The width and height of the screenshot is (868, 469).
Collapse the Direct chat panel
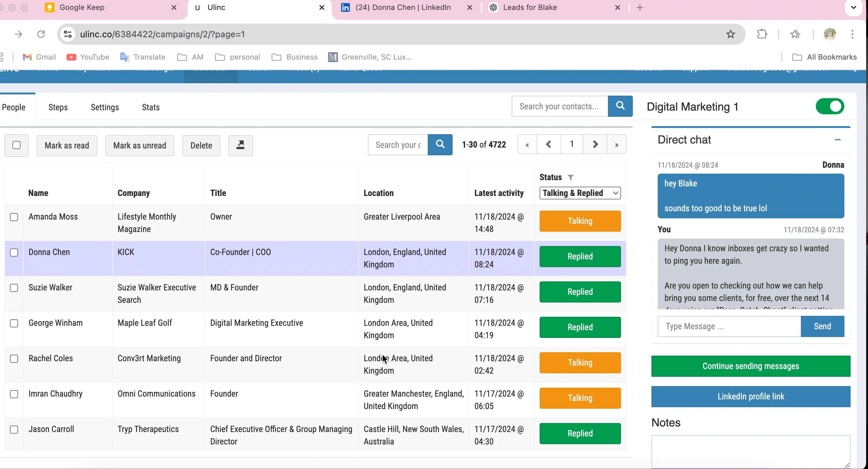click(x=838, y=139)
